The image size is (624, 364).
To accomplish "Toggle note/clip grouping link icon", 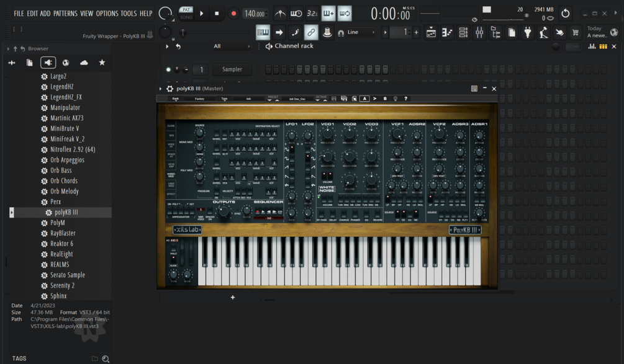I will tap(311, 32).
